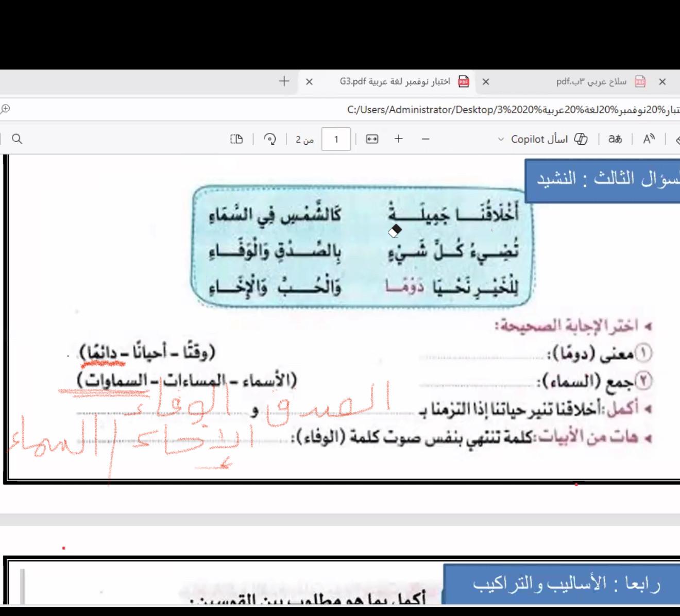Click the zoom icon in address bar
The image size is (680, 616).
[x=5, y=109]
